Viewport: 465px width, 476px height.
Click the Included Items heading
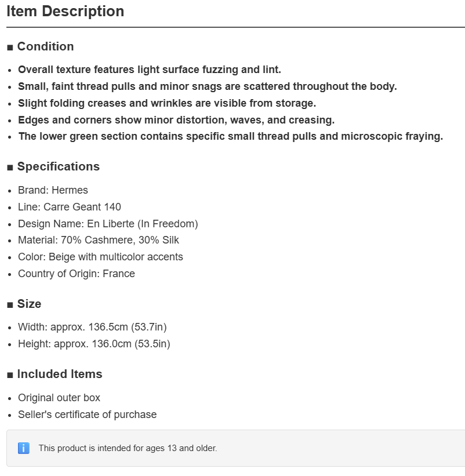coord(60,374)
